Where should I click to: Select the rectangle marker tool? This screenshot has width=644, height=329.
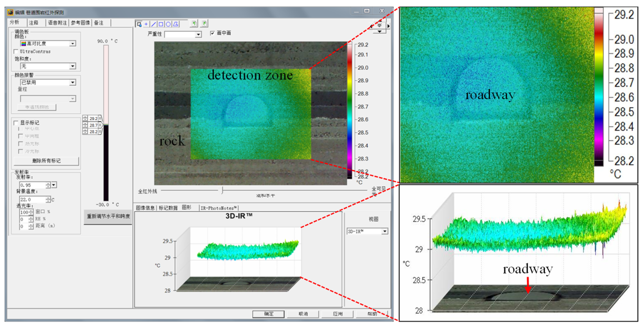pyautogui.click(x=161, y=24)
